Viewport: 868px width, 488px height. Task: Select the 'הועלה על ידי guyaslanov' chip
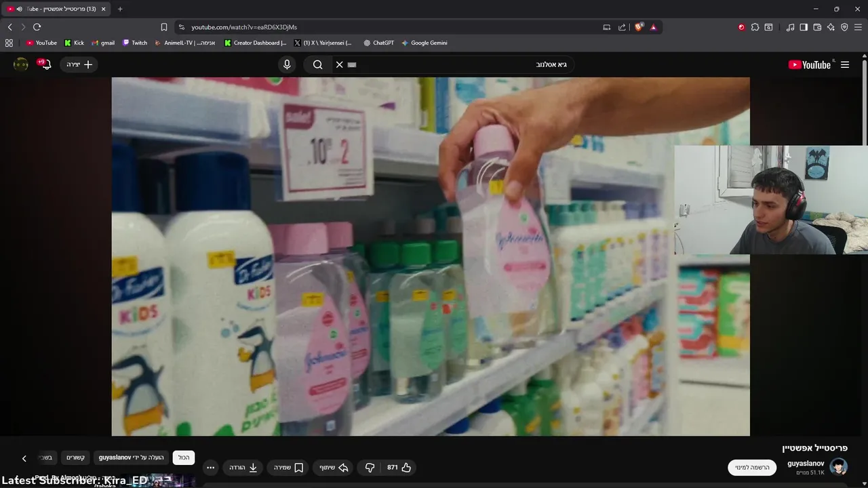(132, 457)
